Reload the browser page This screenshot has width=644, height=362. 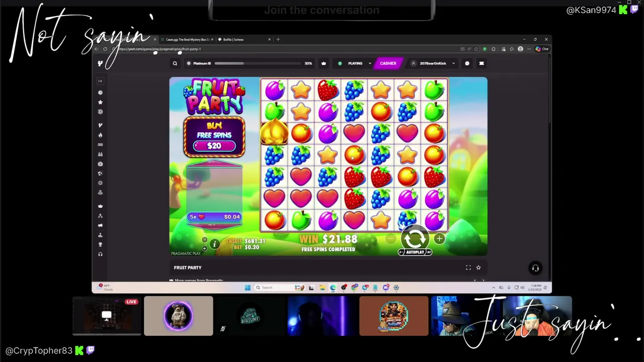(x=105, y=49)
